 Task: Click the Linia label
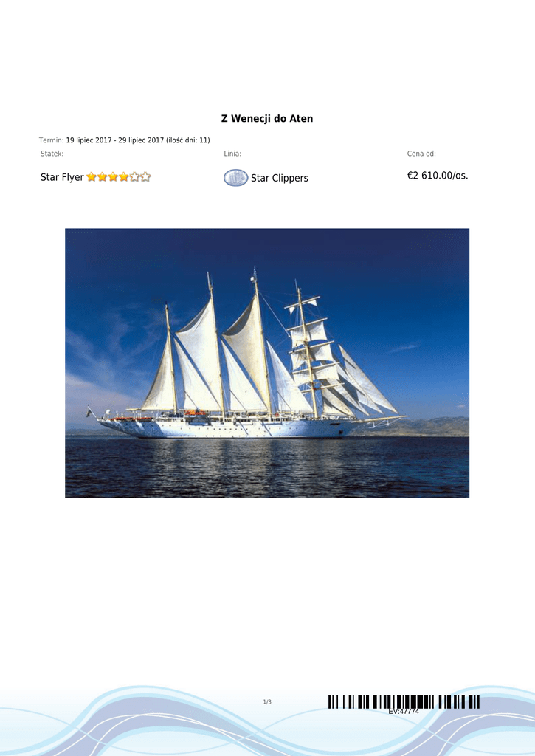tap(232, 154)
